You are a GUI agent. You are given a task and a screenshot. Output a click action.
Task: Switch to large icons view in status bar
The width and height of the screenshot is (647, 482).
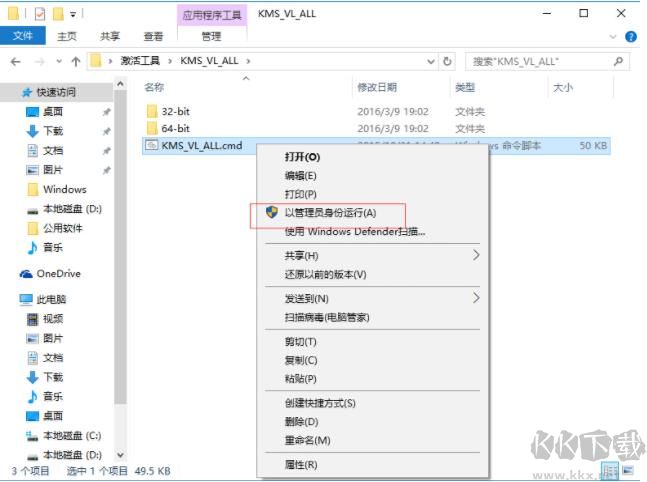click(x=628, y=470)
